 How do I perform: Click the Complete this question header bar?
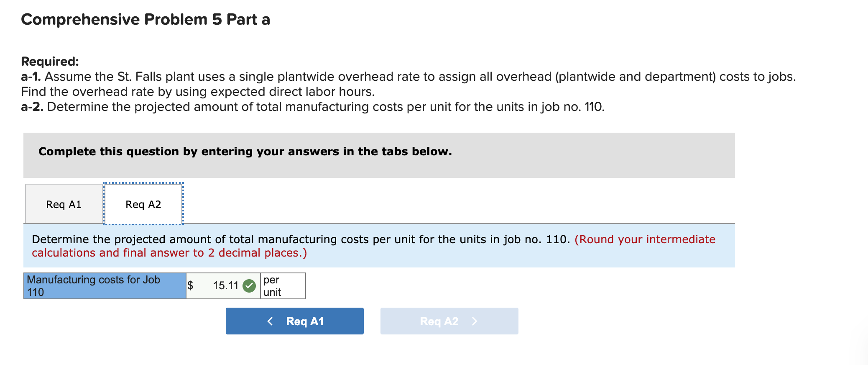point(245,152)
